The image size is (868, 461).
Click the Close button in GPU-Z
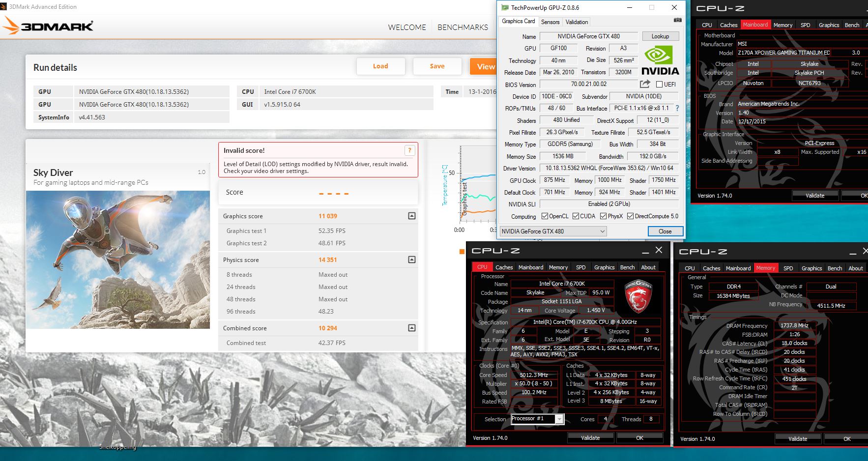point(665,231)
